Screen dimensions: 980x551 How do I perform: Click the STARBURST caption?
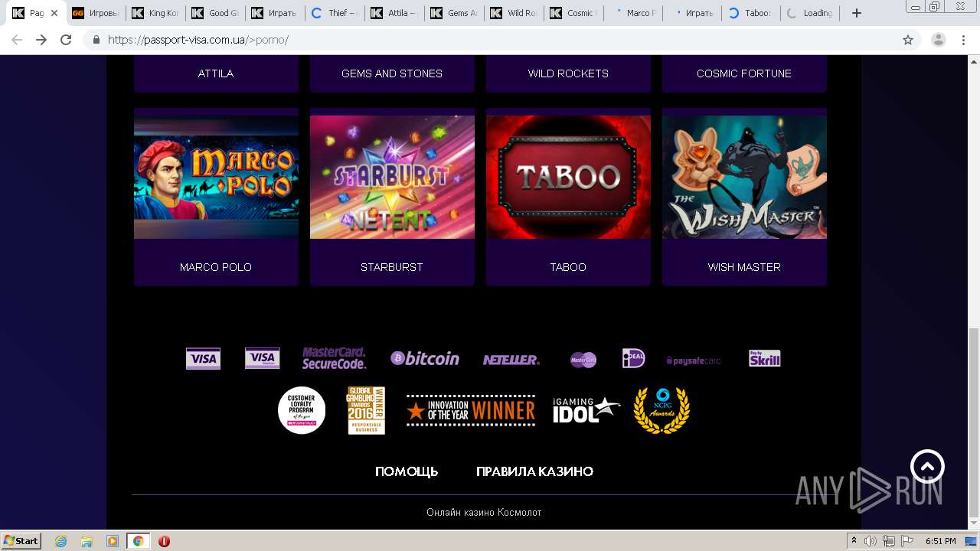click(x=392, y=267)
